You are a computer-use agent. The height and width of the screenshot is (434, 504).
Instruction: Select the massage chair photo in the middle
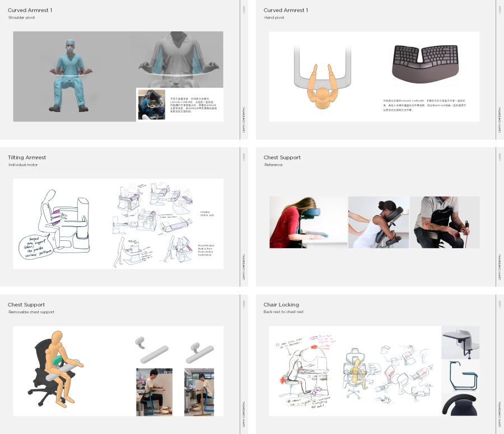point(379,222)
